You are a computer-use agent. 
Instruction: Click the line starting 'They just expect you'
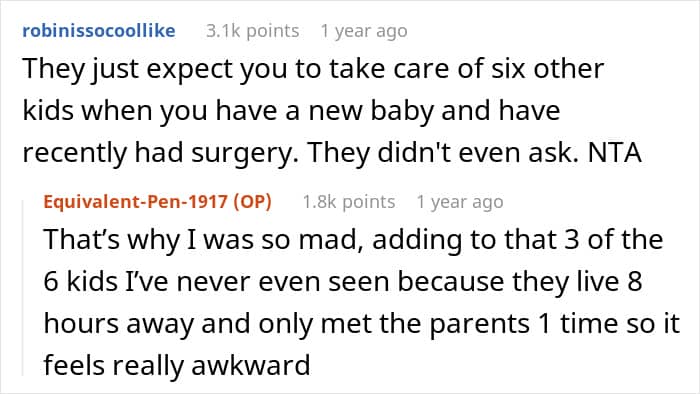coord(313,69)
